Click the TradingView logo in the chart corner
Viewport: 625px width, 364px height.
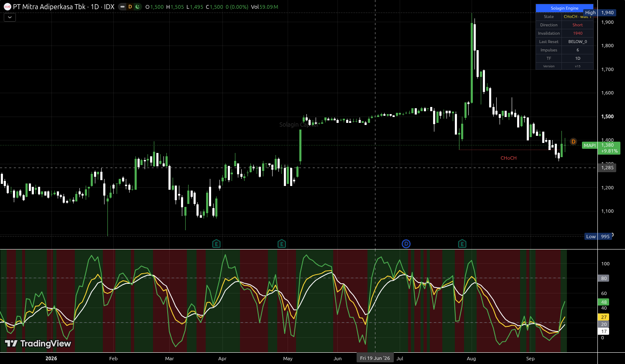click(x=38, y=344)
